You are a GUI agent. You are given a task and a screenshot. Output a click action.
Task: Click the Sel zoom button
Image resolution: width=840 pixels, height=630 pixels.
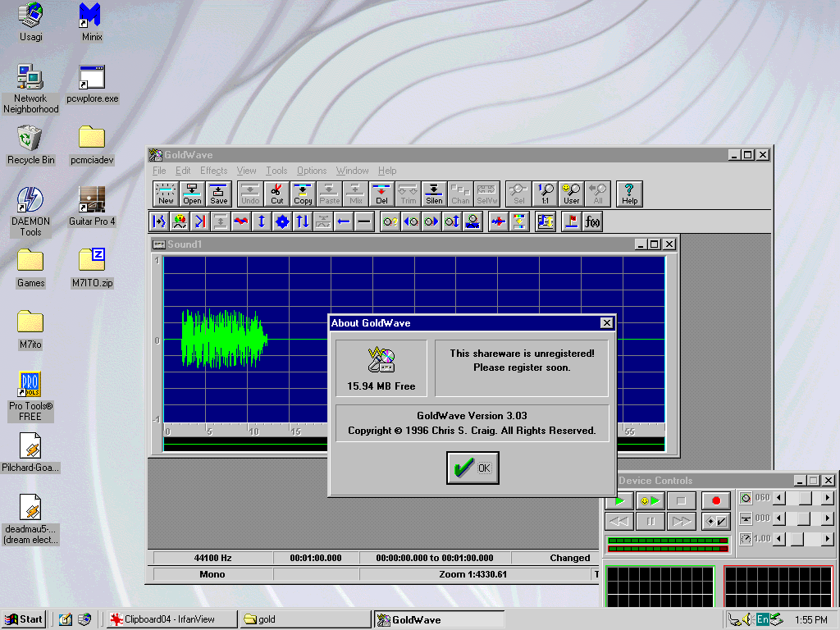click(518, 194)
